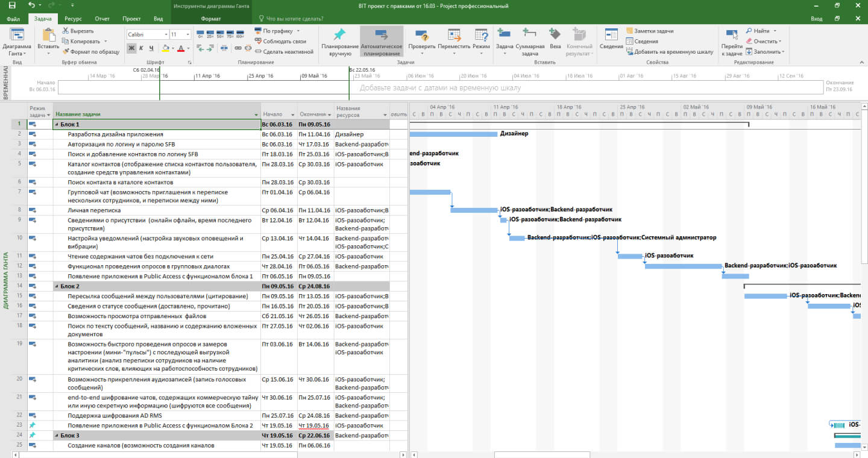Collapse the Блок 2 summary task
This screenshot has height=458, width=868.
pyautogui.click(x=57, y=286)
